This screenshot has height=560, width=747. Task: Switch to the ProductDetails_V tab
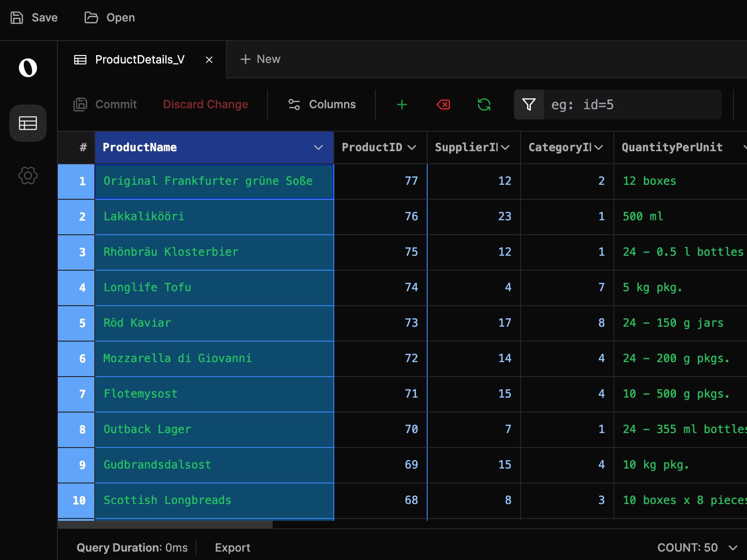click(x=139, y=60)
